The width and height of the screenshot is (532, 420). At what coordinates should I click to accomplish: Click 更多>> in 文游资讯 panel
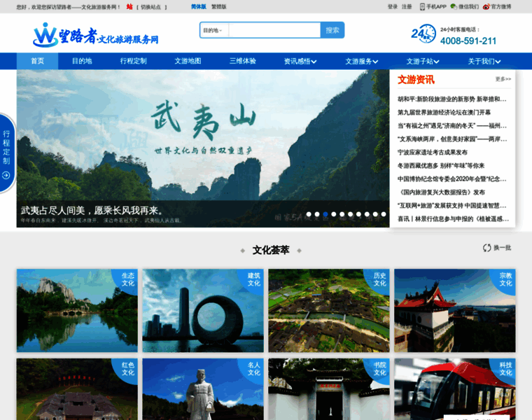[503, 79]
